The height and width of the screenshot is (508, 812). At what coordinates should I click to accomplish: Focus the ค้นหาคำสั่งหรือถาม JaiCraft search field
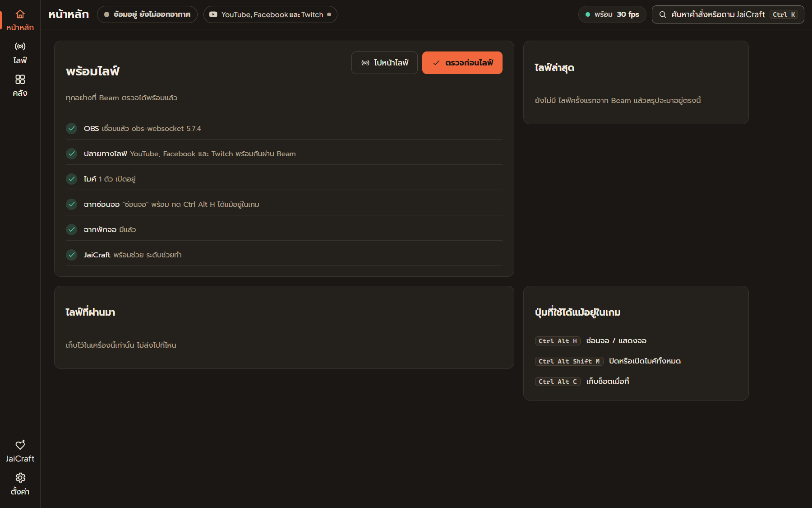[728, 14]
